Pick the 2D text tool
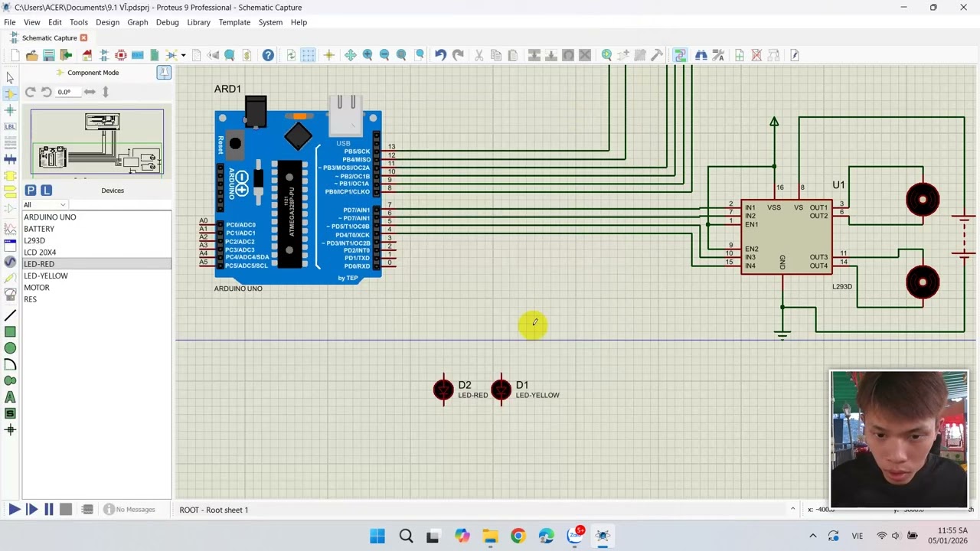The image size is (980, 551). [x=10, y=397]
